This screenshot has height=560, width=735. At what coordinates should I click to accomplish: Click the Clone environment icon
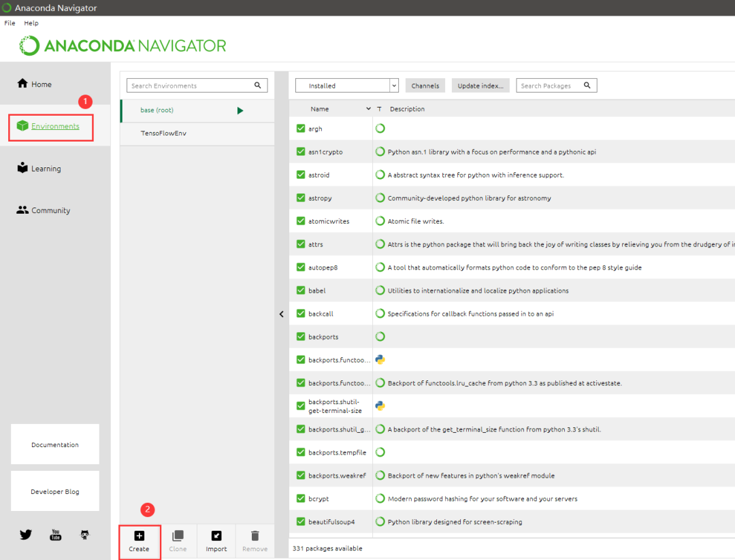point(178,536)
